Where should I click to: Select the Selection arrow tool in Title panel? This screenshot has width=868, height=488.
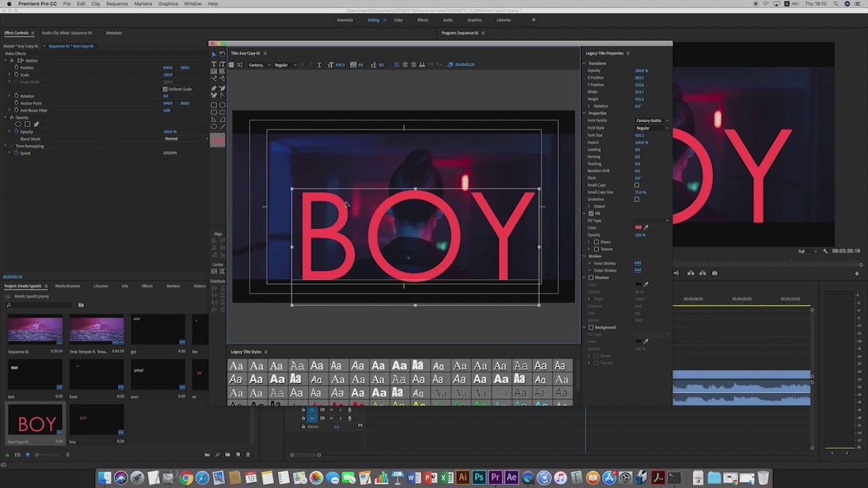tap(214, 54)
